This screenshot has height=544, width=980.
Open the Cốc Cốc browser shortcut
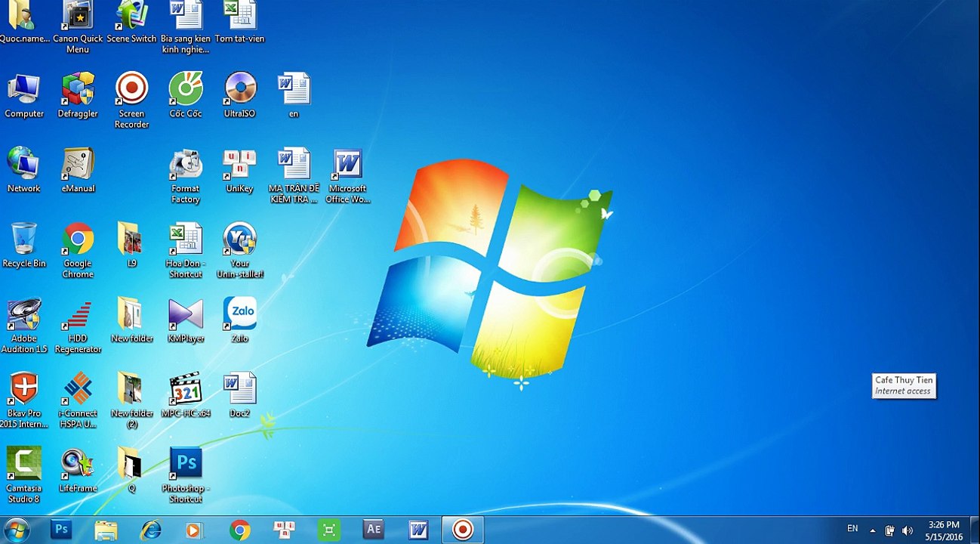186,95
